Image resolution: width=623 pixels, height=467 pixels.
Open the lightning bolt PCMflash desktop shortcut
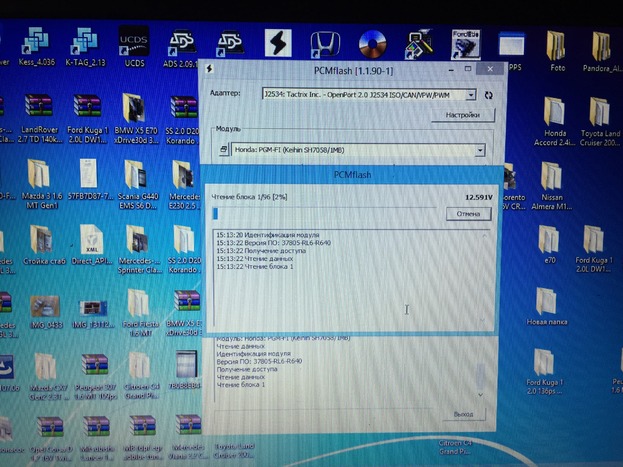[x=278, y=43]
